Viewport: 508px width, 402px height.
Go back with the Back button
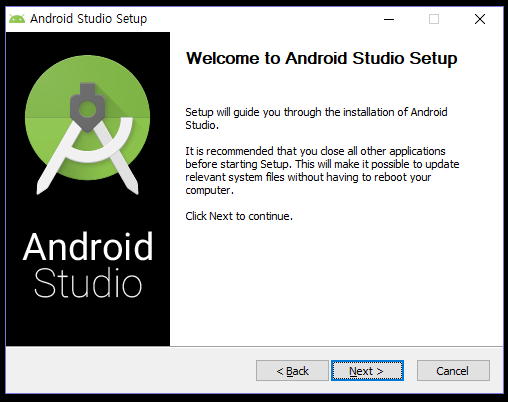(x=292, y=370)
